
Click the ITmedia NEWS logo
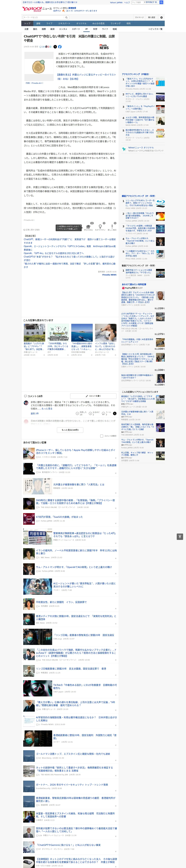click(104, 47)
